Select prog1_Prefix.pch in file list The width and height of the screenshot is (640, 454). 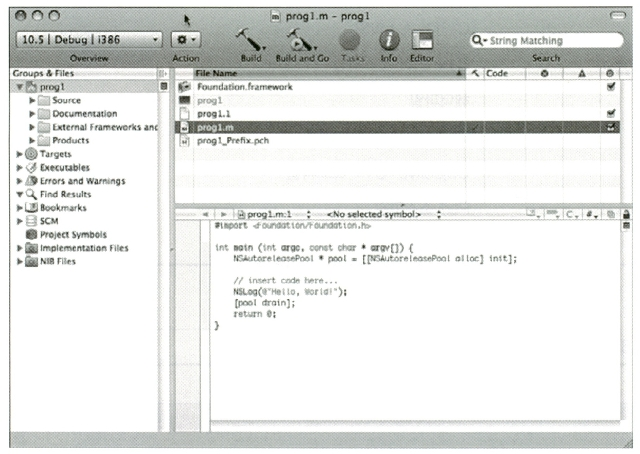pyautogui.click(x=233, y=141)
